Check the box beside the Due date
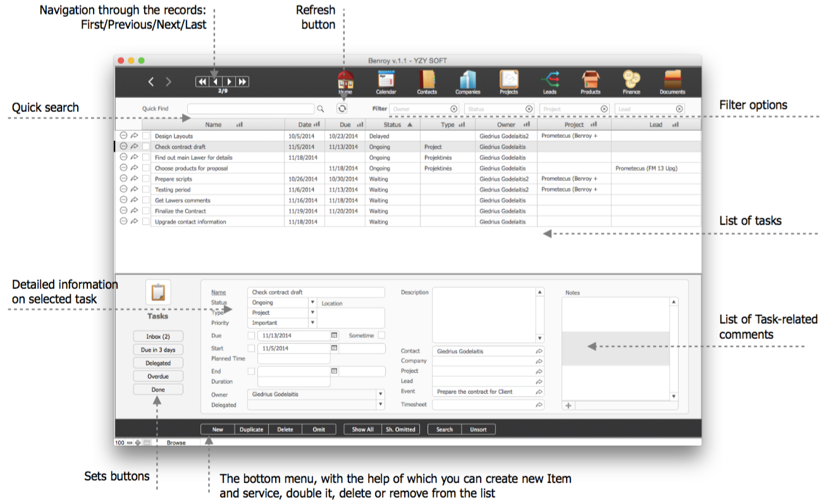 (251, 336)
